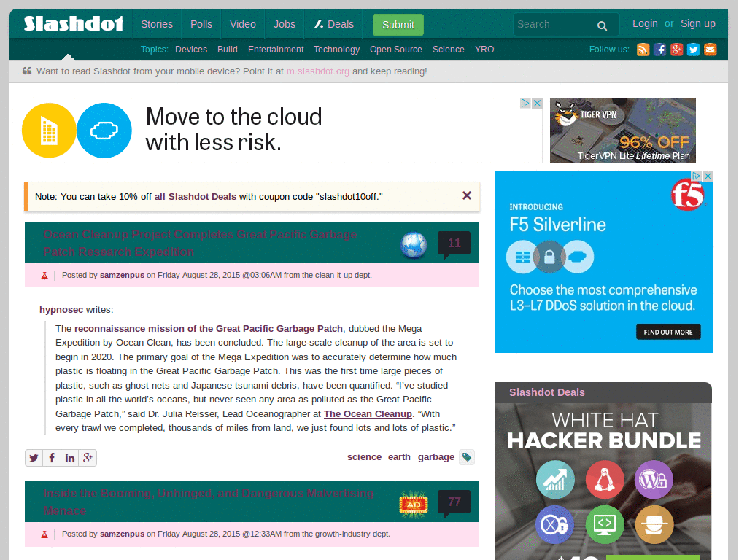Open samzenpus profile on Ocean Cleanup story

[122, 275]
